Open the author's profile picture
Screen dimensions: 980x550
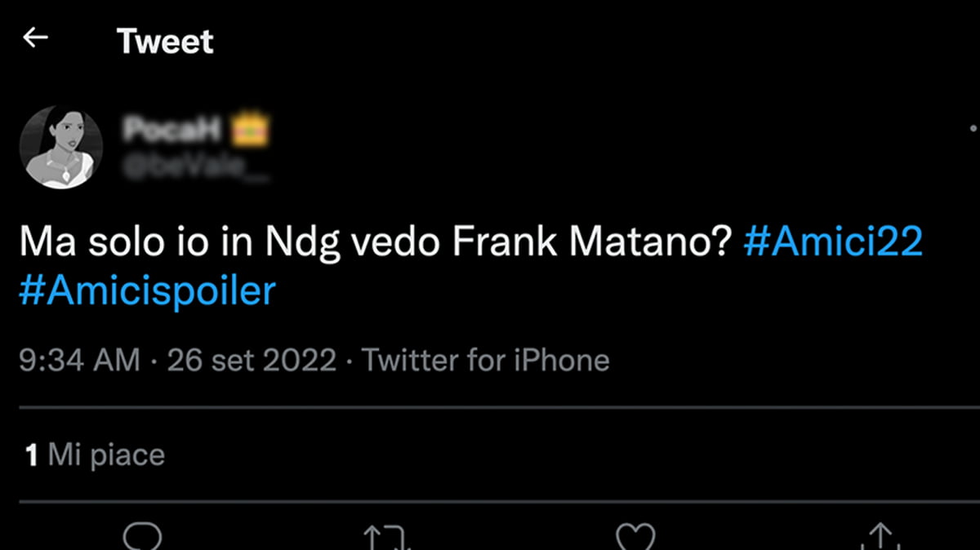[x=61, y=148]
